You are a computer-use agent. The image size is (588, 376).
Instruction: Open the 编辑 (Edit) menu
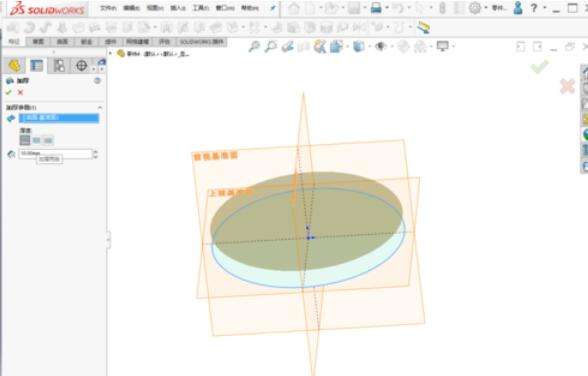click(x=131, y=8)
